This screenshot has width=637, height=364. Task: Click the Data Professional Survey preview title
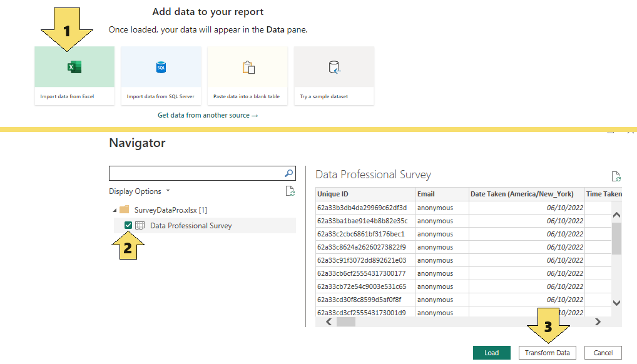pos(373,174)
